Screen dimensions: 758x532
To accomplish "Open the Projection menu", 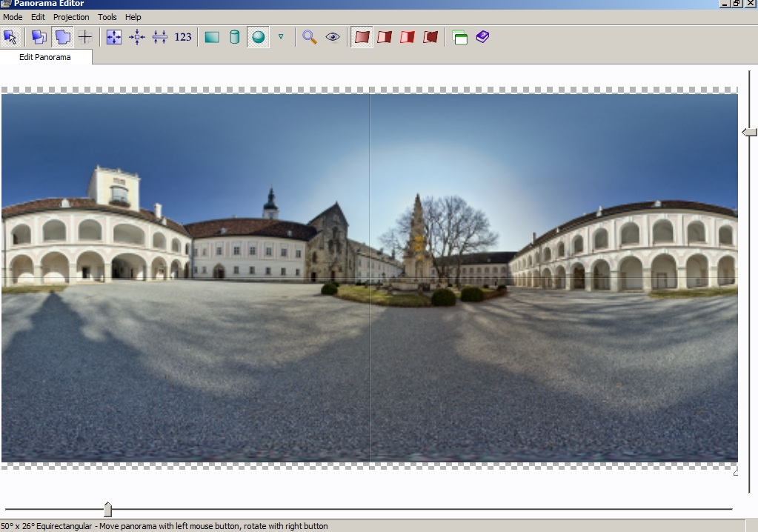I will pyautogui.click(x=71, y=17).
